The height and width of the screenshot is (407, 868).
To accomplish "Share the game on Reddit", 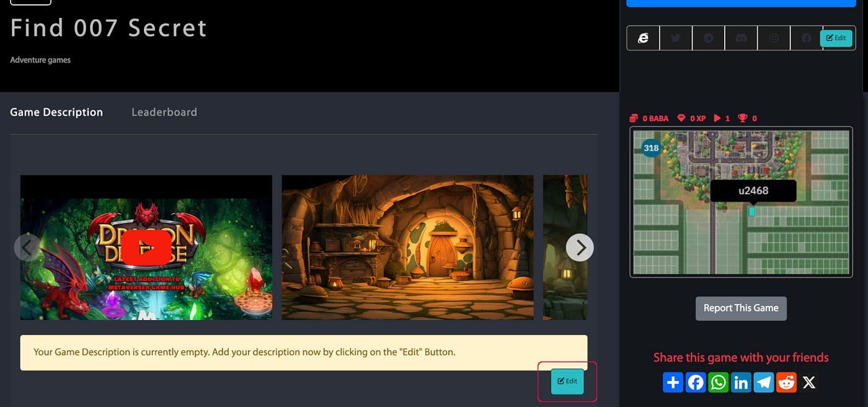I will coord(786,382).
